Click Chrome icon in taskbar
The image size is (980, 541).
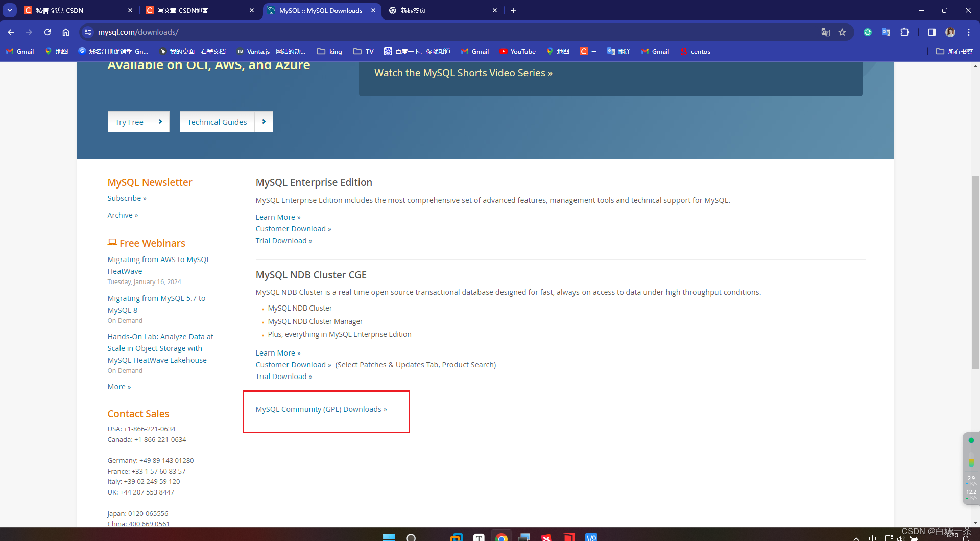click(501, 537)
